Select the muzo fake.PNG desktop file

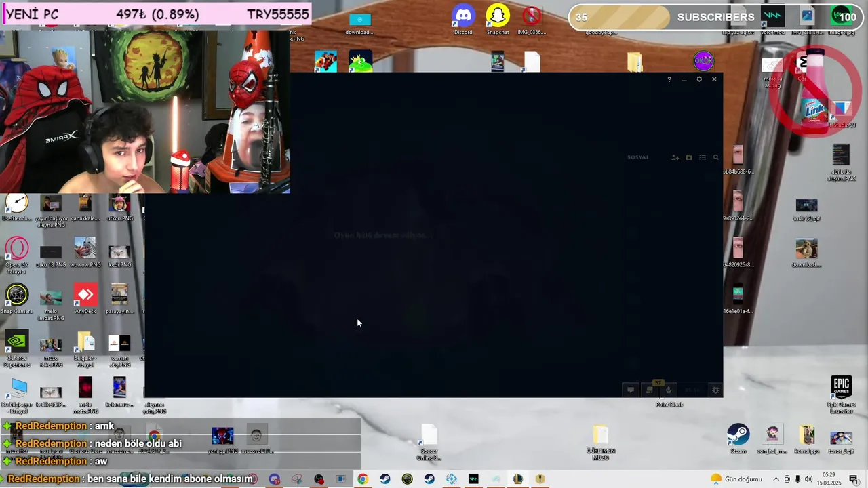(51, 352)
